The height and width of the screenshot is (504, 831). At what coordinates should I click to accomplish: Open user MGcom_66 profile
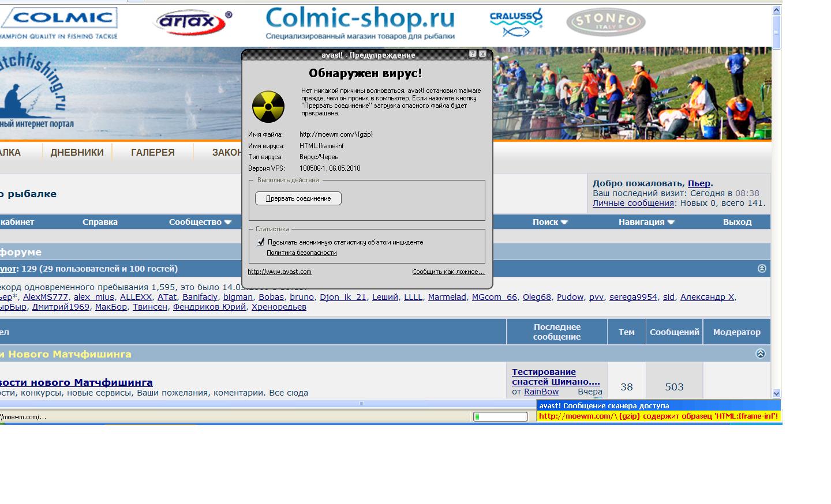[495, 297]
